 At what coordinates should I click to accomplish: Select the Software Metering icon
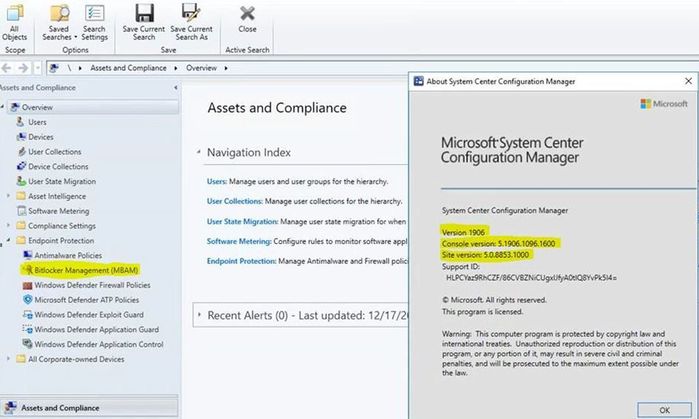(x=21, y=211)
